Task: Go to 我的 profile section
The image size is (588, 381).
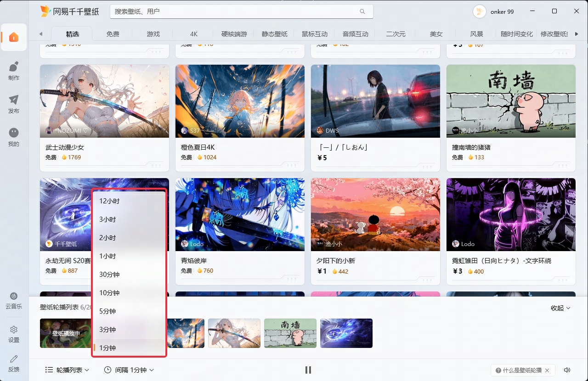Action: [14, 137]
